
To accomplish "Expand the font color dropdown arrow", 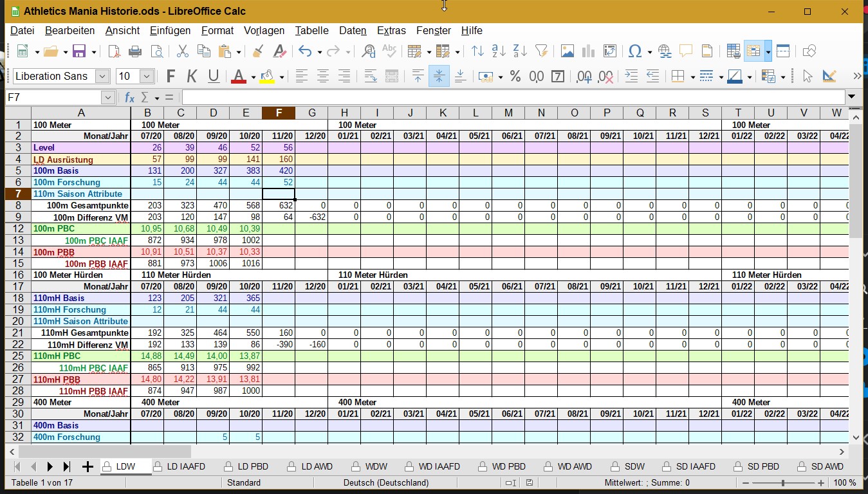I will click(x=253, y=77).
